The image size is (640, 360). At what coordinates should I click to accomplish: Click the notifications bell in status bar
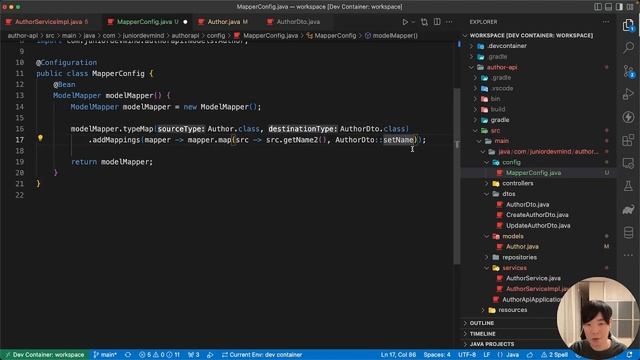click(x=629, y=355)
